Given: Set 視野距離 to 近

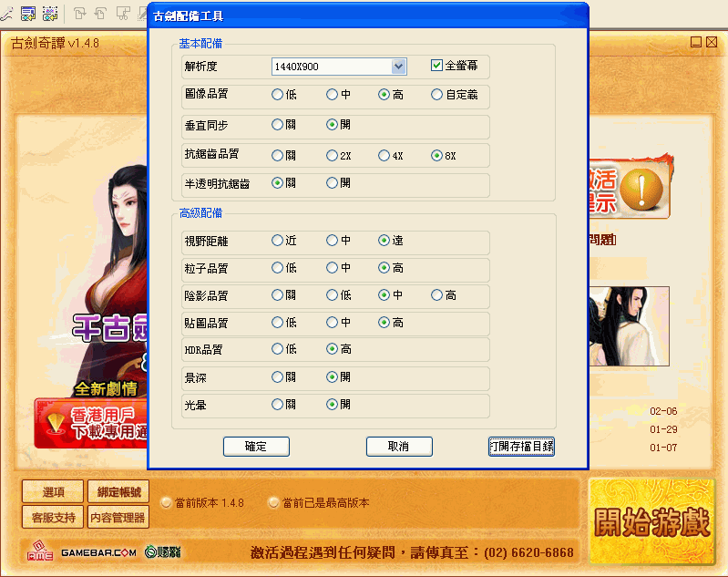Looking at the screenshot, I should [277, 240].
